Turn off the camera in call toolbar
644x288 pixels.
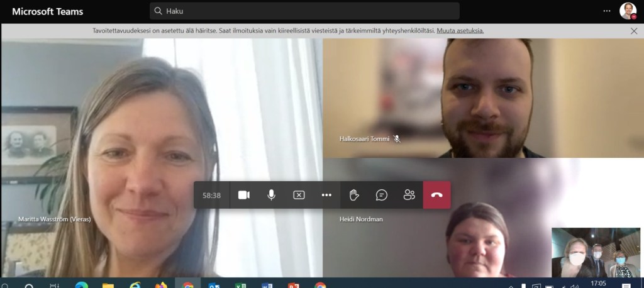244,195
